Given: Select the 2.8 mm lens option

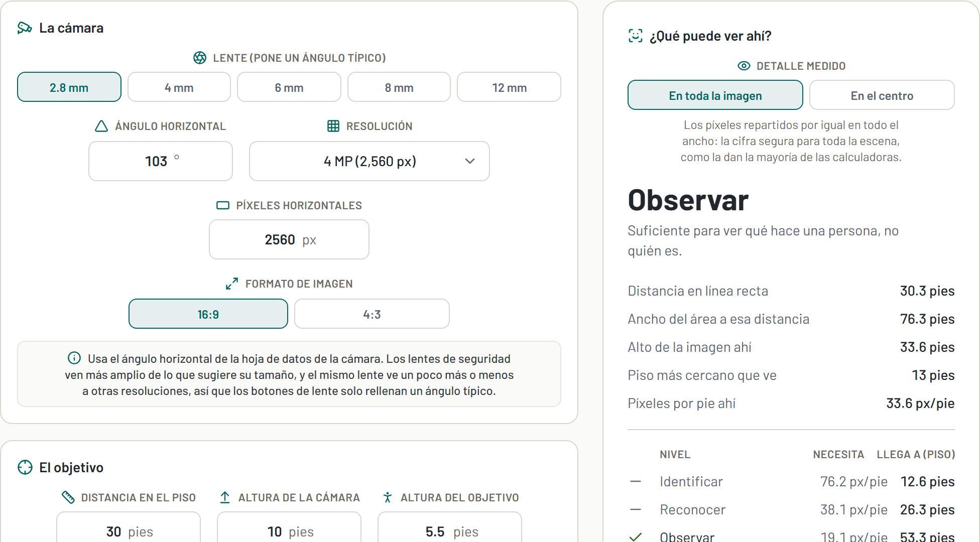Looking at the screenshot, I should tap(69, 87).
